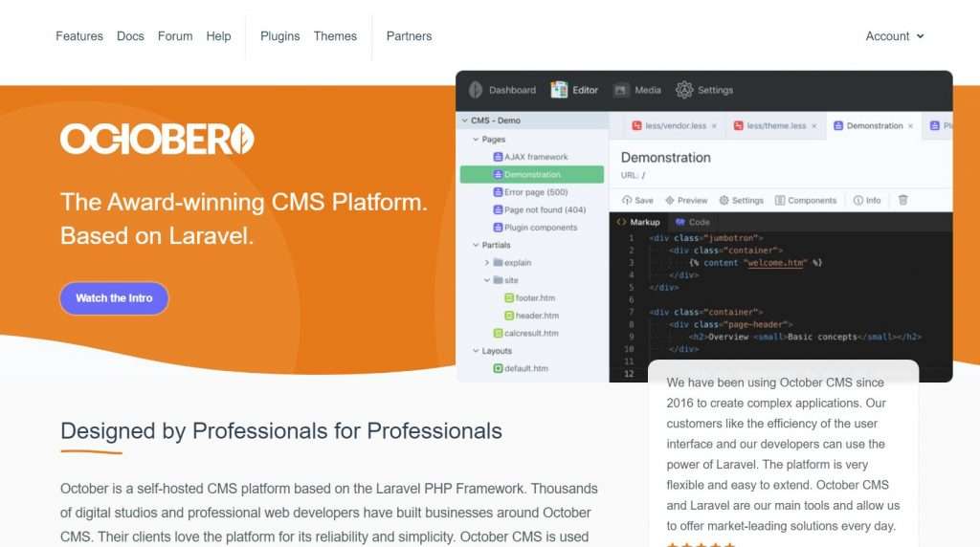This screenshot has width=980, height=547.
Task: Visit the Plugins marketplace link
Action: click(280, 36)
